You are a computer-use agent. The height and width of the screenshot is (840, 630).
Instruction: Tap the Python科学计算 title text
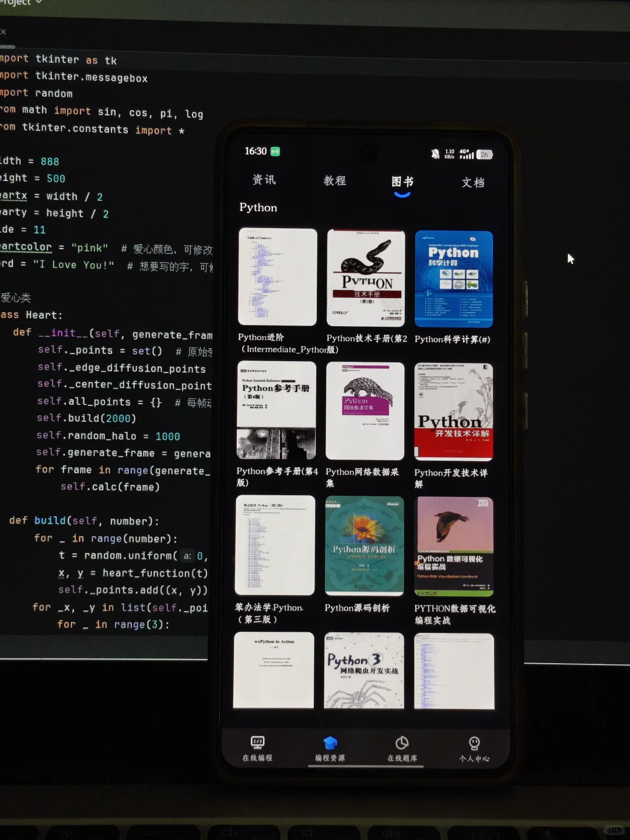452,339
